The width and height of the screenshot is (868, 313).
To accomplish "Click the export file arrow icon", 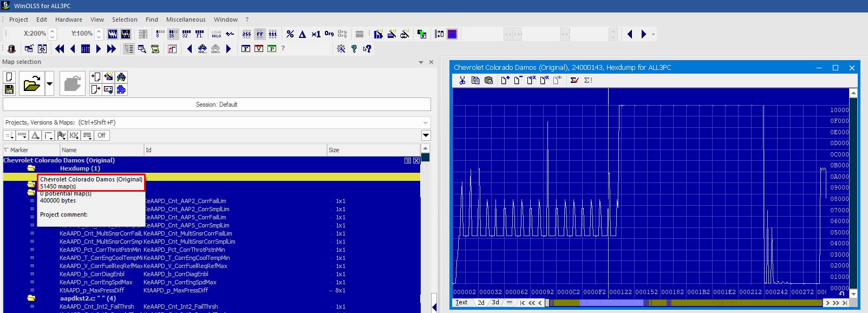I will pos(95,89).
